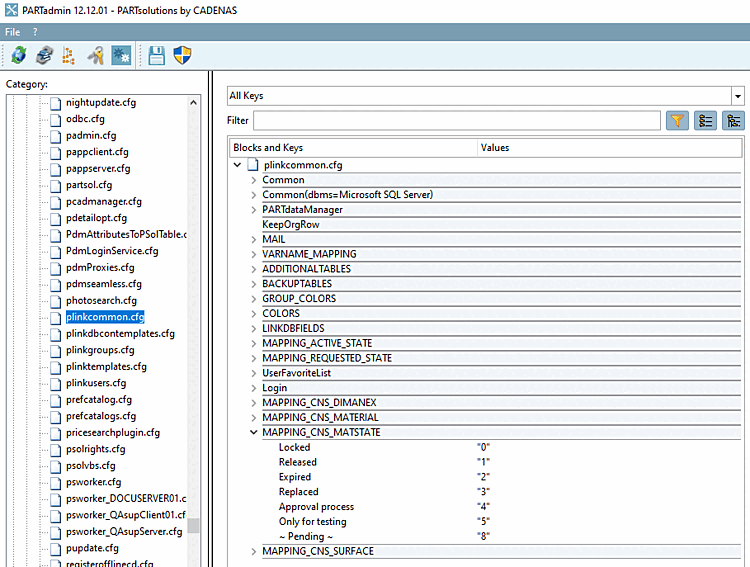Viewport: 750px width, 567px height.
Task: Click the category list scroll up arrow
Action: (193, 102)
